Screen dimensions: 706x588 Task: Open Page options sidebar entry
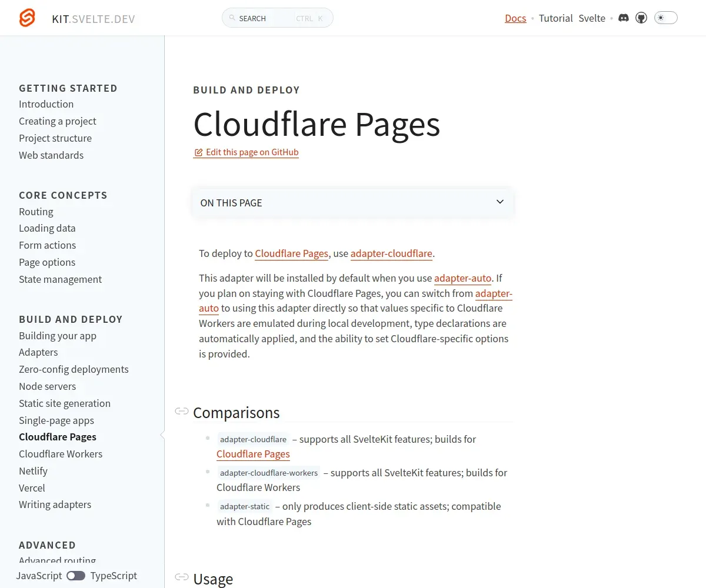point(47,262)
